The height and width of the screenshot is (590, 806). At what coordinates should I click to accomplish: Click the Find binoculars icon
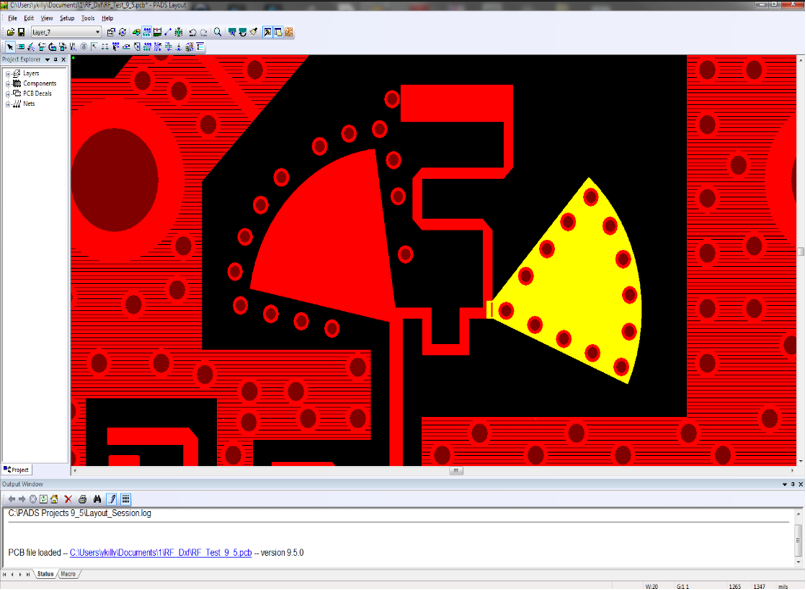click(x=97, y=499)
